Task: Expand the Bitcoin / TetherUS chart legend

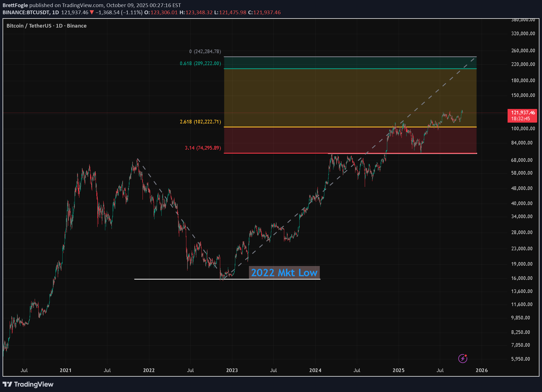Action: point(46,26)
